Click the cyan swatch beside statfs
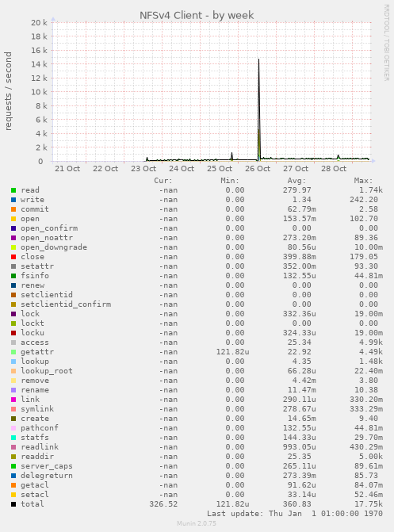394x532 pixels. tap(13, 438)
